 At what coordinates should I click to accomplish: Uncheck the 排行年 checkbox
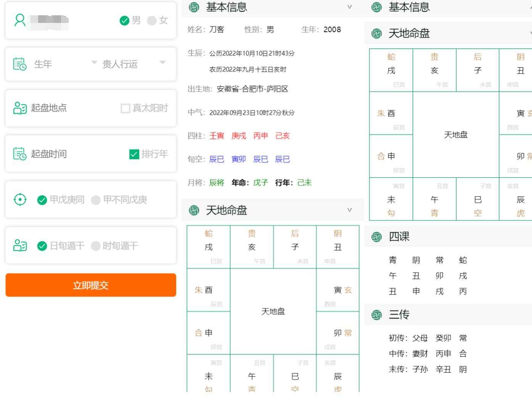tap(134, 154)
